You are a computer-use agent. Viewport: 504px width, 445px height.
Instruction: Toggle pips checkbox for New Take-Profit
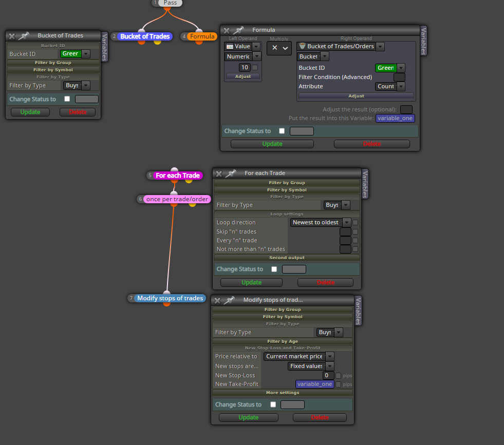pyautogui.click(x=338, y=384)
